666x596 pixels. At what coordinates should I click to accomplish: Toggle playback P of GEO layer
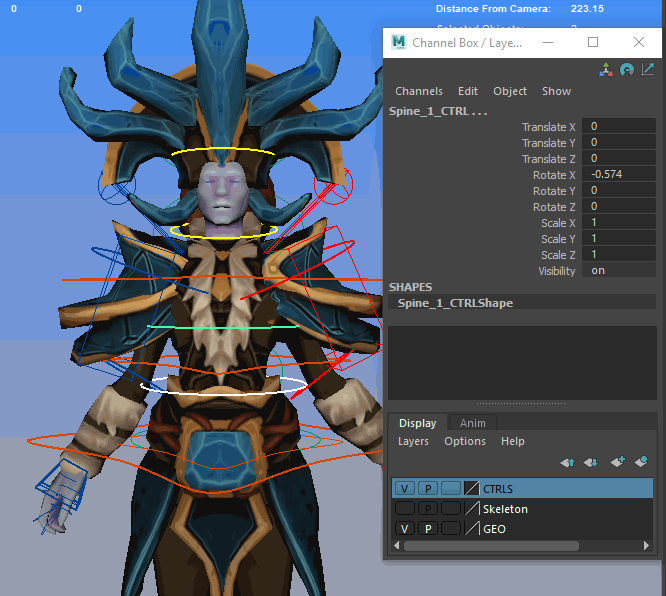tap(428, 528)
